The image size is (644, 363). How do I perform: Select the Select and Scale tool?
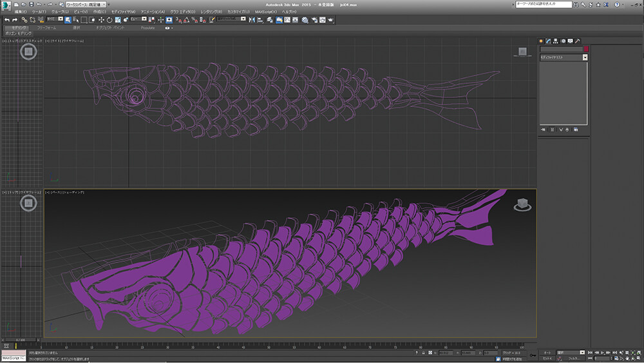[118, 20]
